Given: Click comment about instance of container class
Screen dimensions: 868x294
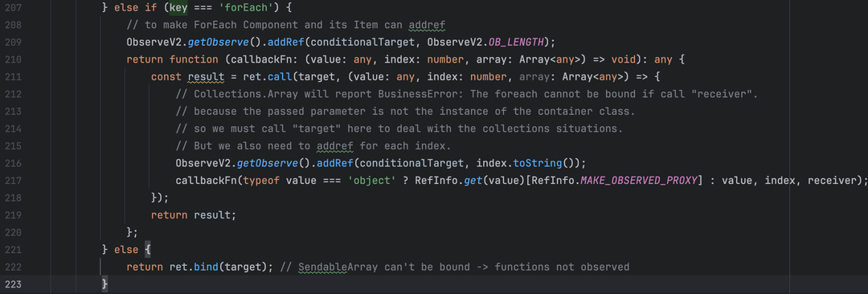Looking at the screenshot, I should (405, 112).
